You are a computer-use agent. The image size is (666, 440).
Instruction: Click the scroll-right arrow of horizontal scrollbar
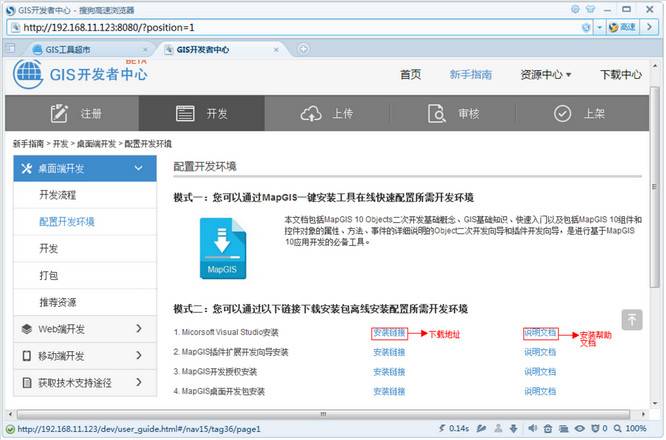click(x=643, y=414)
